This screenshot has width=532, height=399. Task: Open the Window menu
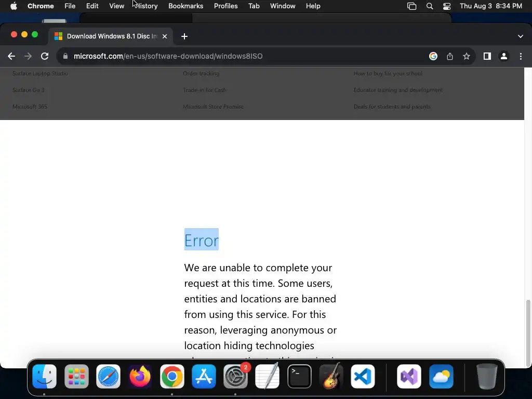coord(283,6)
